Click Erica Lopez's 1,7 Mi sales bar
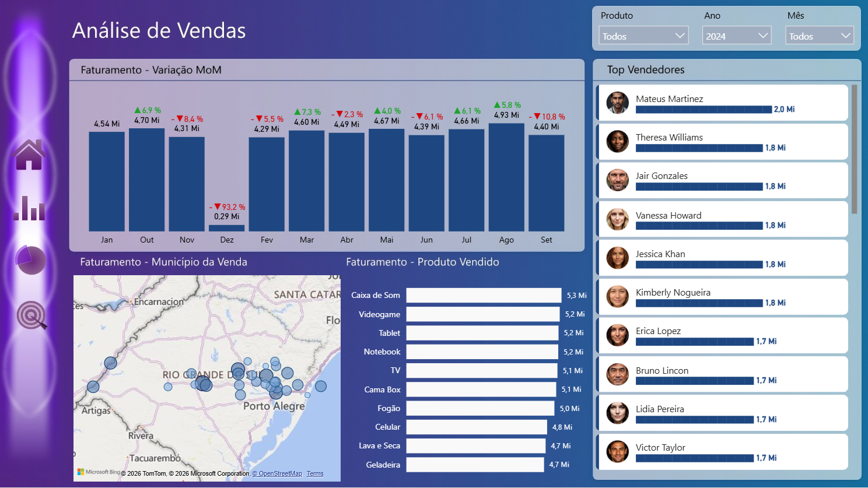The width and height of the screenshot is (868, 488). (x=695, y=342)
